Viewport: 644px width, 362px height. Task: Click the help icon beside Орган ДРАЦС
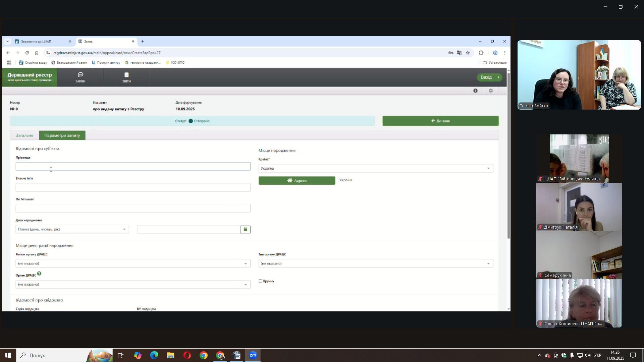[x=39, y=274]
